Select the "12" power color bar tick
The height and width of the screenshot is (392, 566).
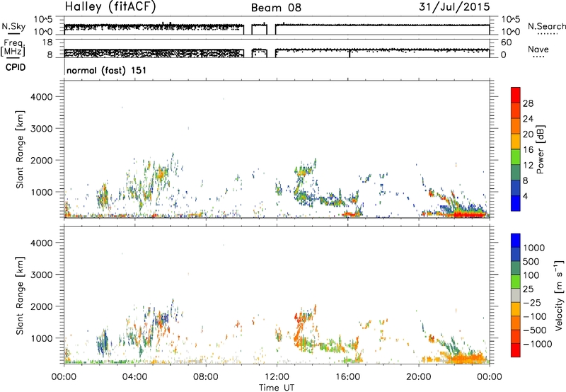pyautogui.click(x=528, y=166)
